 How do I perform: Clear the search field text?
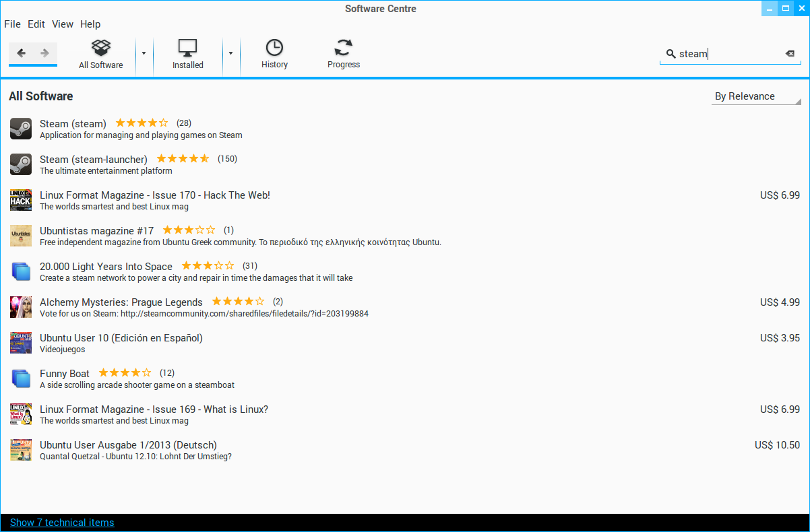coord(790,54)
